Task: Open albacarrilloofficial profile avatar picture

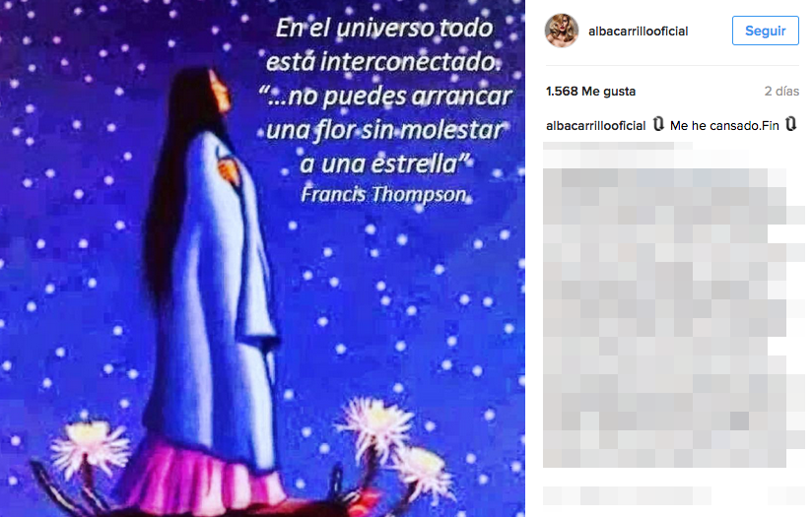Action: coord(562,31)
